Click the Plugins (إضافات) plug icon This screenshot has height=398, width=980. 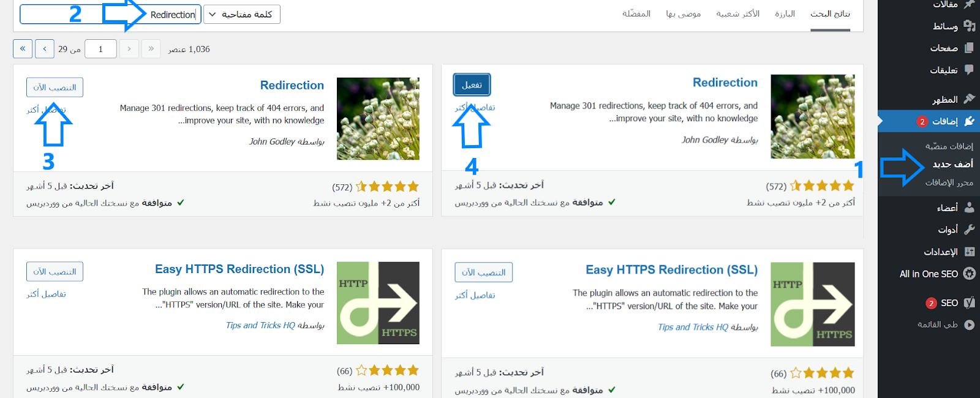click(969, 121)
